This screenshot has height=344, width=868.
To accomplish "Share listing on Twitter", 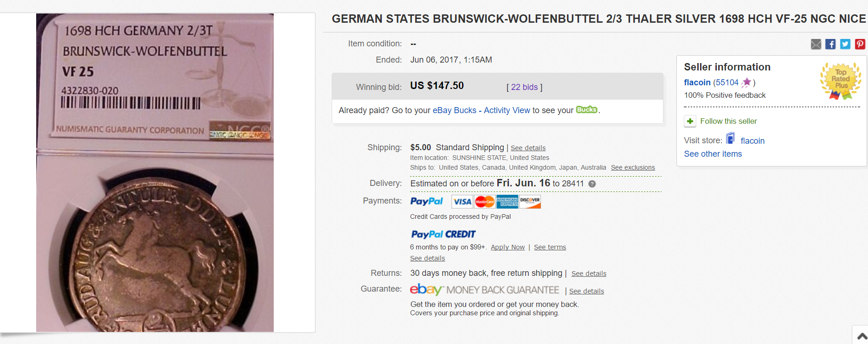I will tap(845, 44).
